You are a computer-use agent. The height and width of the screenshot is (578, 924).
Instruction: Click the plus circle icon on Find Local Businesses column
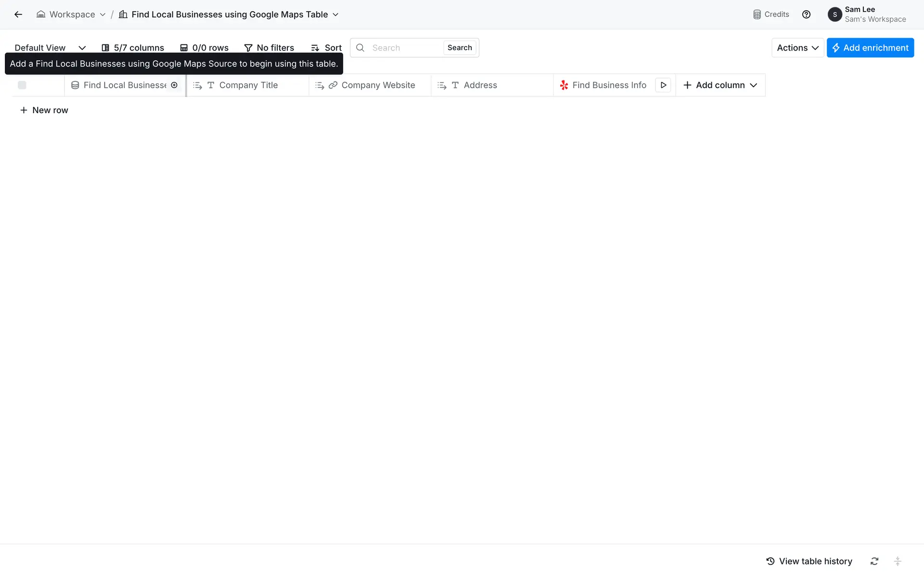point(174,85)
